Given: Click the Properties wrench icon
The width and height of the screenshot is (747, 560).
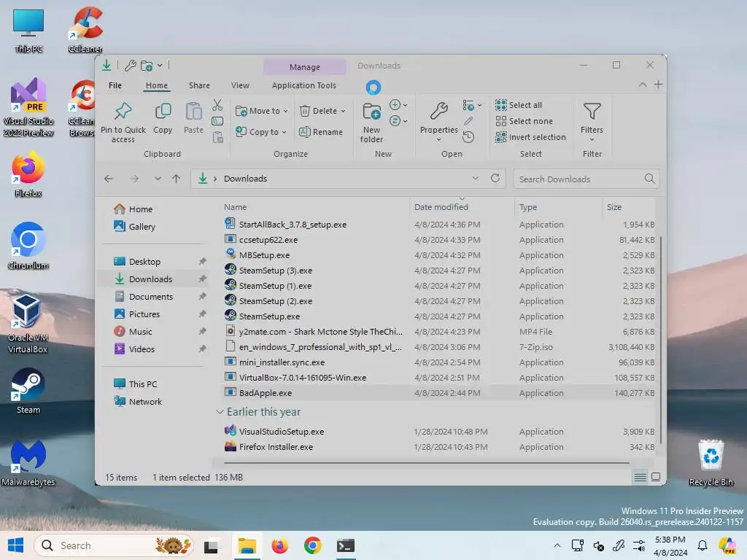Looking at the screenshot, I should (x=438, y=112).
